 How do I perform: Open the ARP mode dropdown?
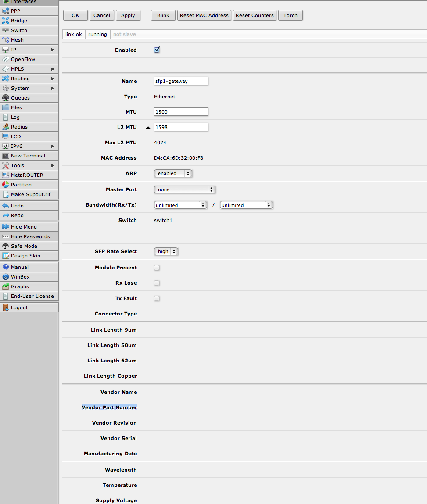pyautogui.click(x=173, y=173)
